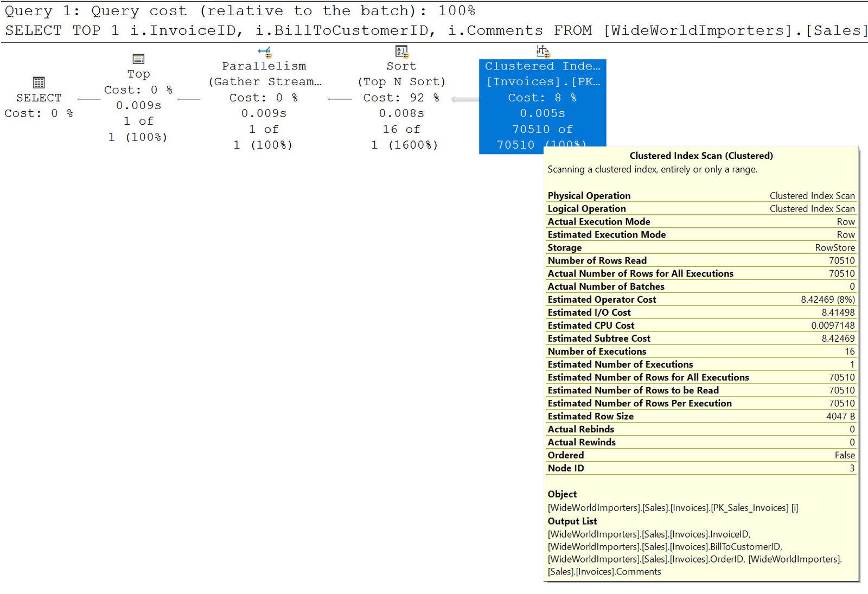
Task: Click the 'Ordered' False row
Action: click(x=701, y=456)
